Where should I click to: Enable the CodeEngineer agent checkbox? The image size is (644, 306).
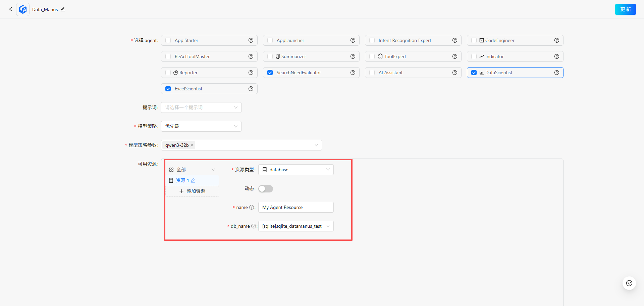point(474,40)
